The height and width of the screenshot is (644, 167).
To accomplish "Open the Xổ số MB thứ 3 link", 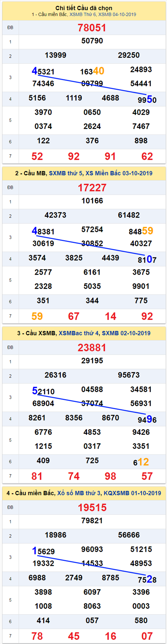I will click(x=79, y=493).
